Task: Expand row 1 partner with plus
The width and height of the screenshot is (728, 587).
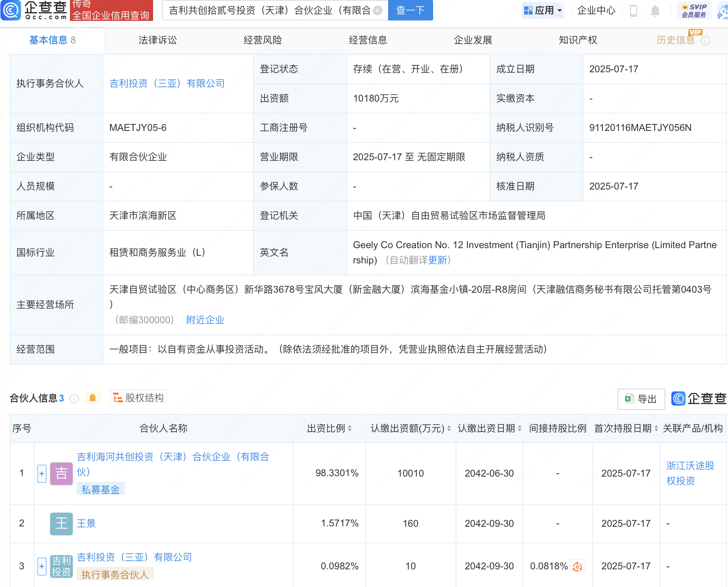Action: click(x=42, y=473)
